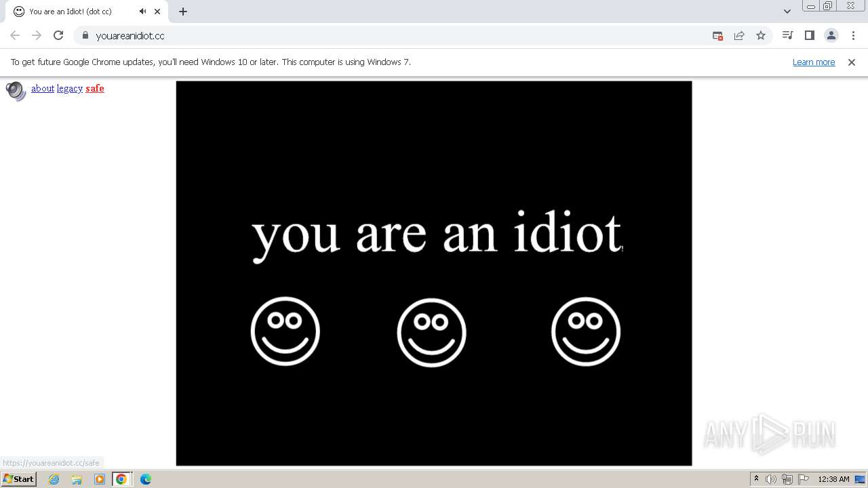Open a new tab with plus button
868x488 pixels.
[183, 12]
